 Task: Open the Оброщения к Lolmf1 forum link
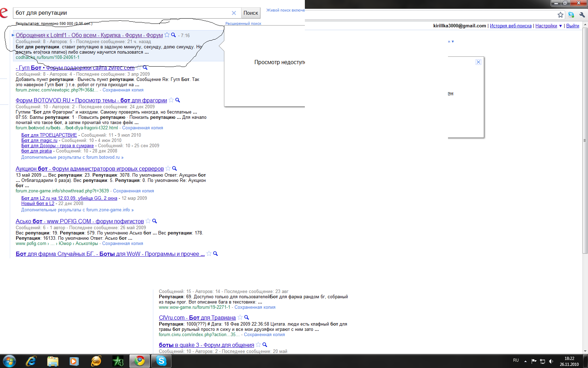tap(89, 35)
